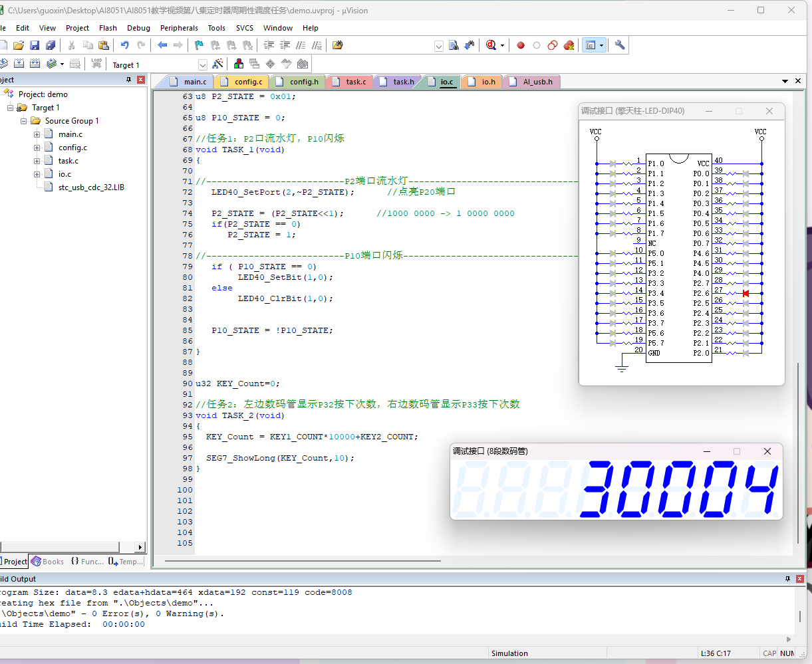Expand io.c in the project tree
812x664 pixels.
37,174
